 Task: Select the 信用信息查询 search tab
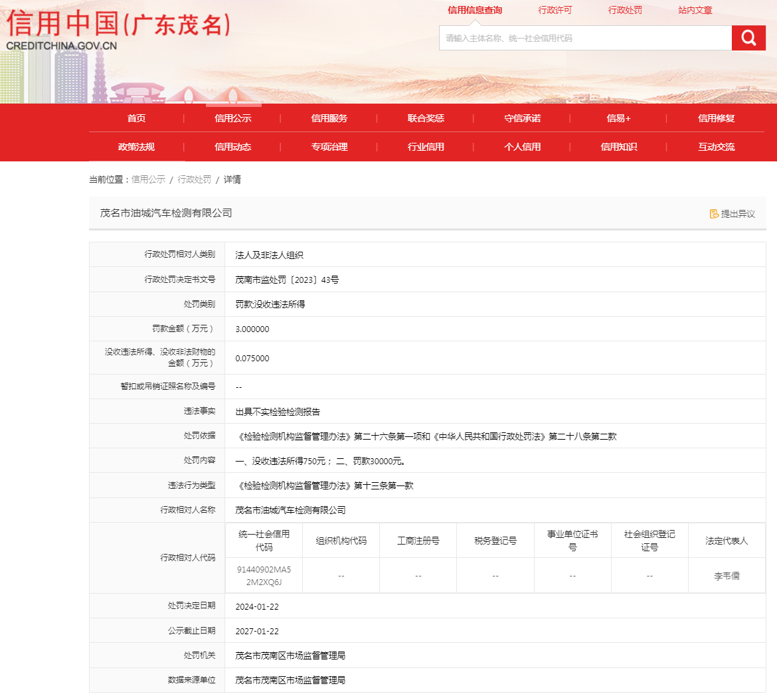pyautogui.click(x=475, y=10)
